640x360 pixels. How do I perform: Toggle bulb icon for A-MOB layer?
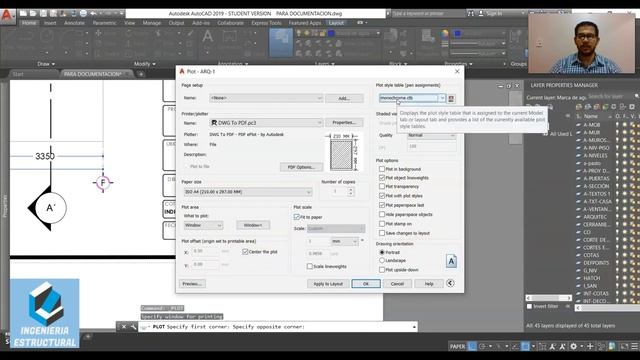(x=617, y=125)
